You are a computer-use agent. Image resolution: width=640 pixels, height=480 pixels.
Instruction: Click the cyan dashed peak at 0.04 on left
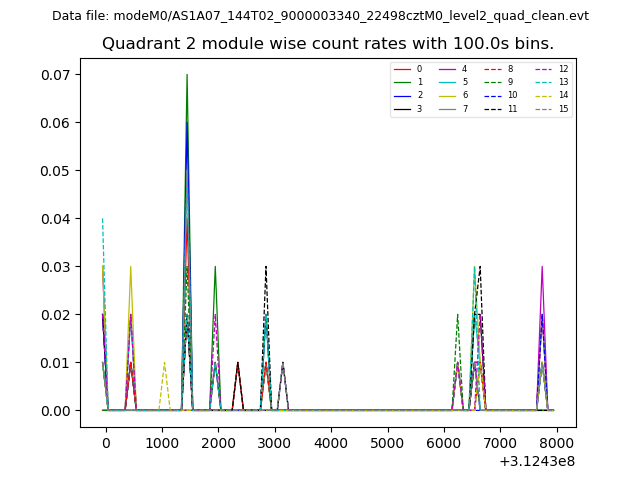click(x=102, y=220)
